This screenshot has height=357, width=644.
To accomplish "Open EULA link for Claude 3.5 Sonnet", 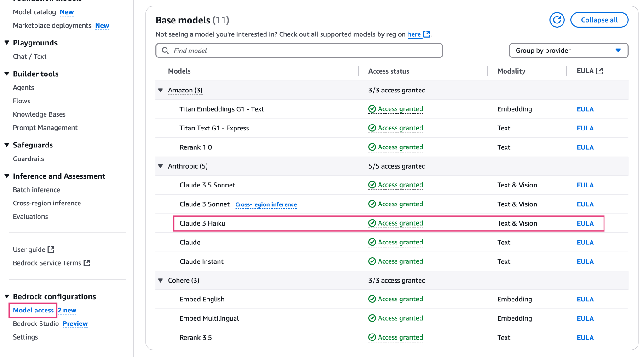I will pyautogui.click(x=585, y=185).
